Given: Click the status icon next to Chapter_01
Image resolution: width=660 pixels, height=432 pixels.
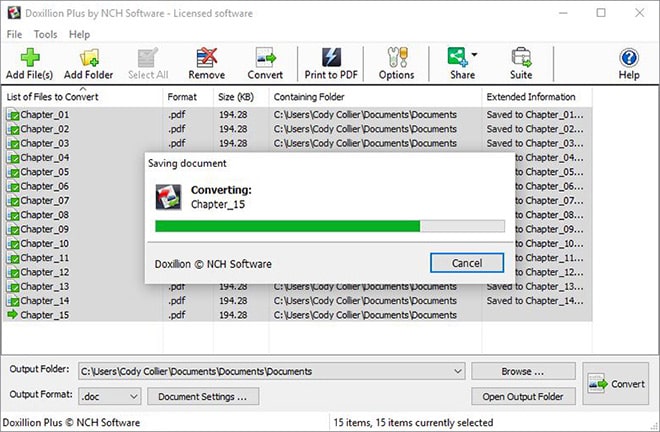Looking at the screenshot, I should (13, 115).
